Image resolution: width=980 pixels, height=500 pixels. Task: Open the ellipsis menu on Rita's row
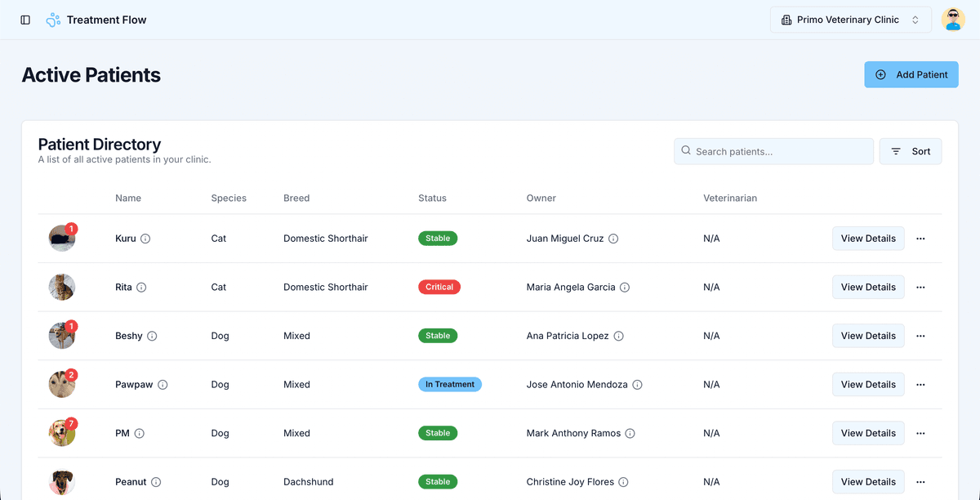coord(920,287)
